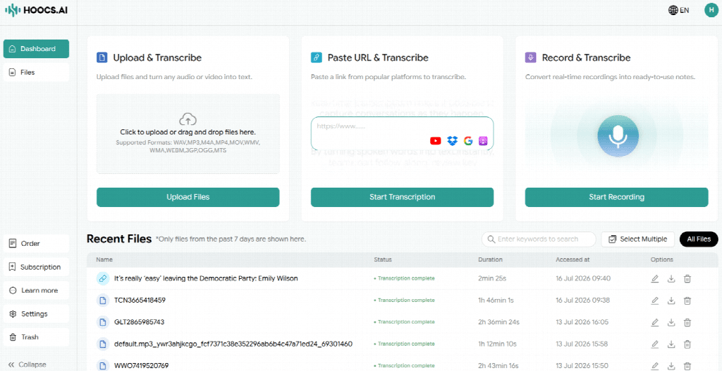
Task: Click the document icon beside GLT2865985743
Action: 102,322
